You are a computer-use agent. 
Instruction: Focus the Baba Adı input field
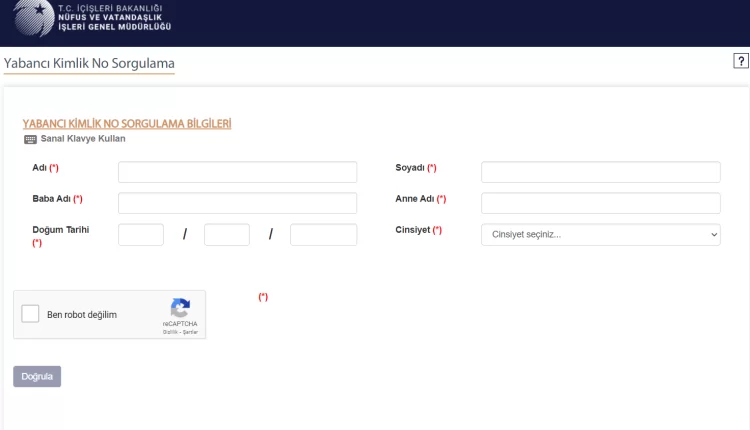pyautogui.click(x=237, y=203)
